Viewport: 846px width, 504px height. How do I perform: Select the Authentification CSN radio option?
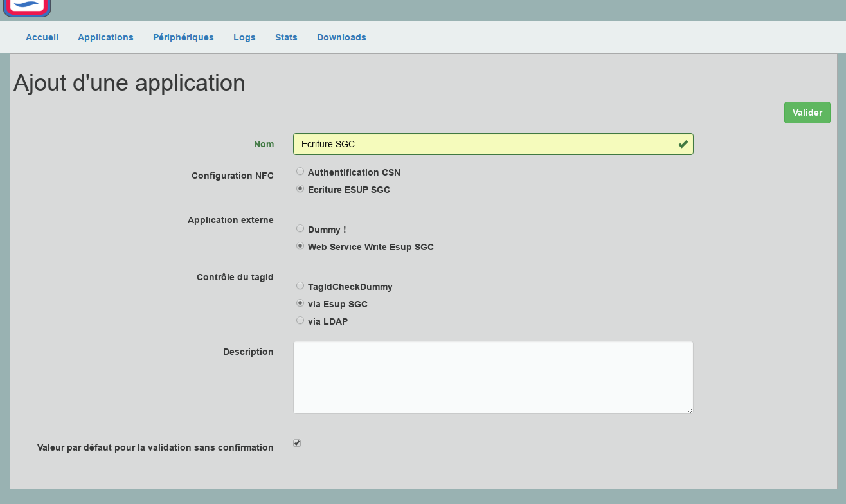(x=300, y=172)
